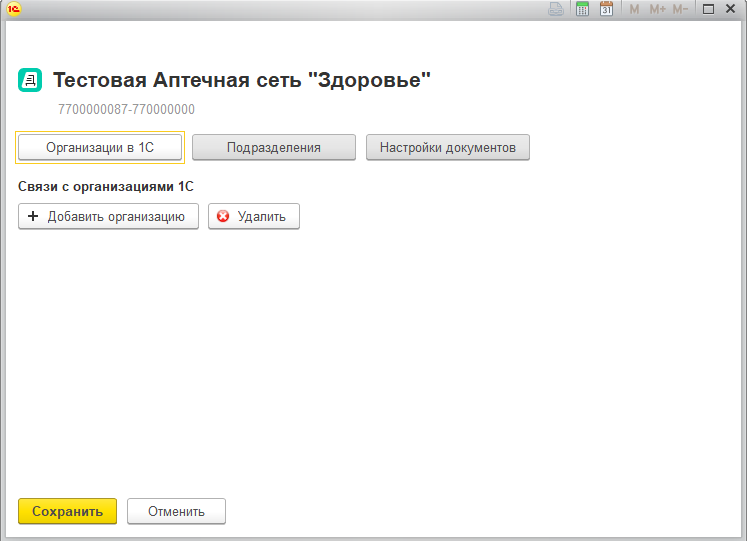The image size is (747, 541).
Task: Switch to Организации в 1С tab
Action: coord(100,148)
